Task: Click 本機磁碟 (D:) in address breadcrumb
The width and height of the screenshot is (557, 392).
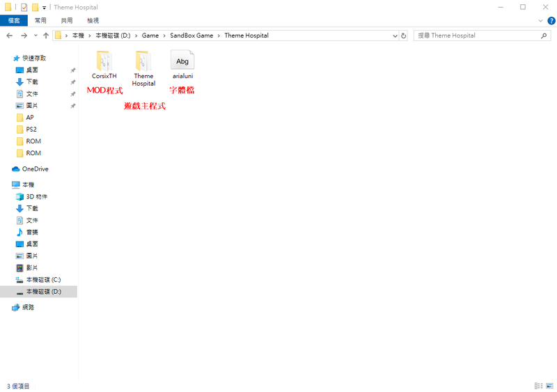Action: (113, 36)
